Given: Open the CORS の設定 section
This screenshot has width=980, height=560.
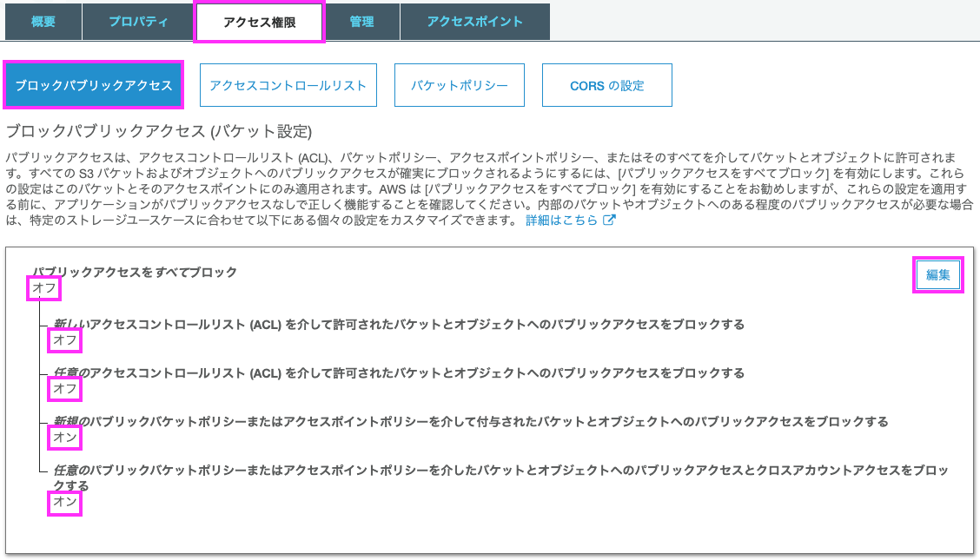Looking at the screenshot, I should pos(606,84).
